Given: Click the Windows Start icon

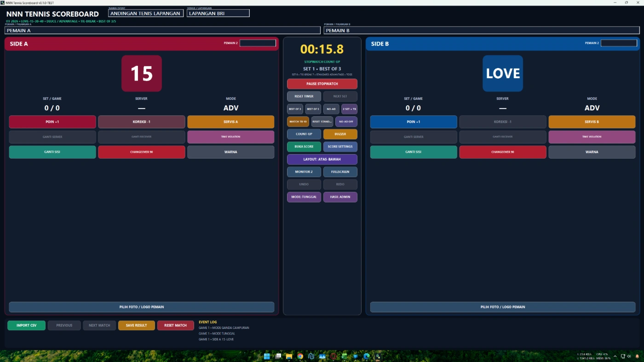Looking at the screenshot, I should point(267,356).
